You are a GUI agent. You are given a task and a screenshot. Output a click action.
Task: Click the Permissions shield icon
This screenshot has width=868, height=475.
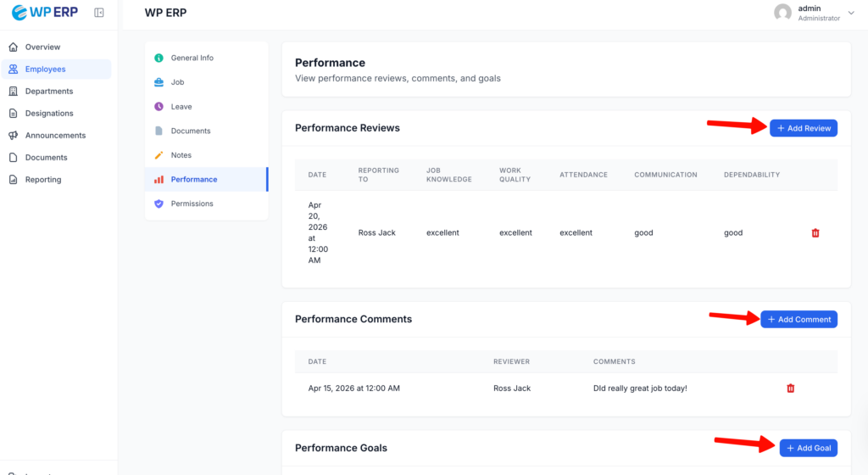(x=159, y=204)
